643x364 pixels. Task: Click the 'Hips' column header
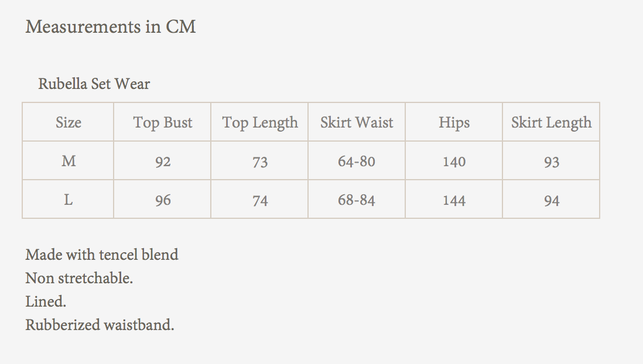pos(454,122)
